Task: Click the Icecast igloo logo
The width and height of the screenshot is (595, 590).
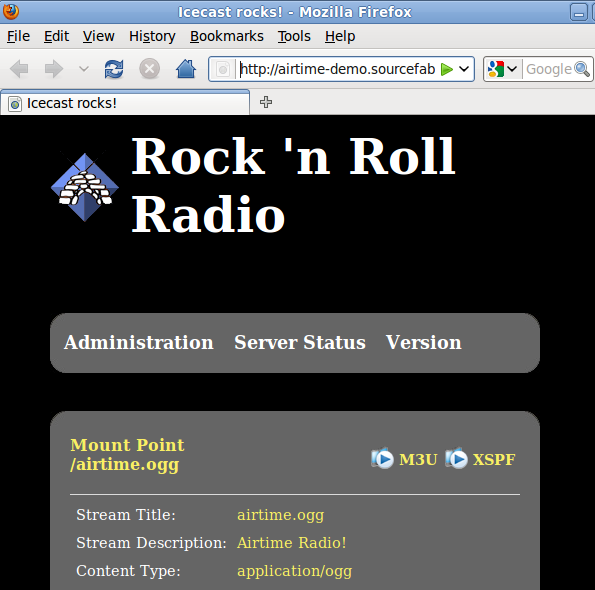Action: pyautogui.click(x=85, y=187)
